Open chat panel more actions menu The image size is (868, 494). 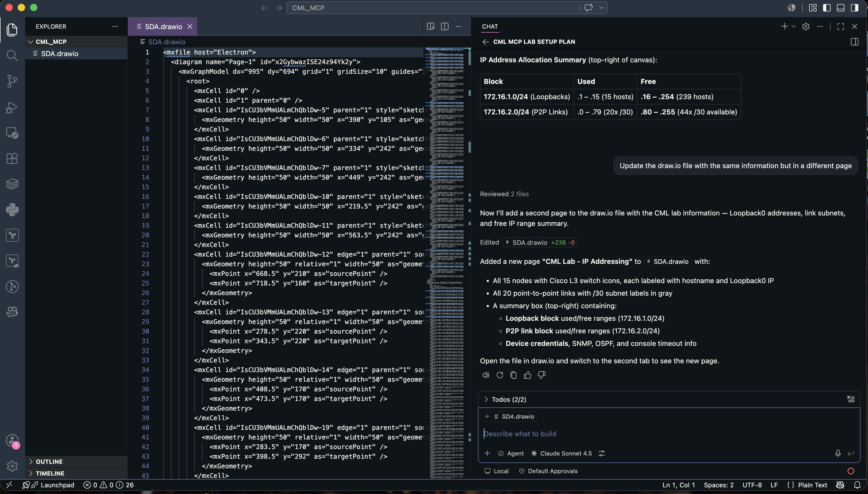(x=820, y=26)
